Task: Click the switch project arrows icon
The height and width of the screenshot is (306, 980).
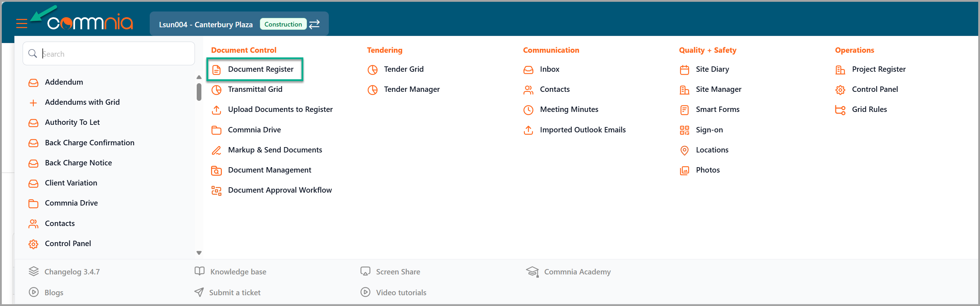Action: click(x=314, y=24)
